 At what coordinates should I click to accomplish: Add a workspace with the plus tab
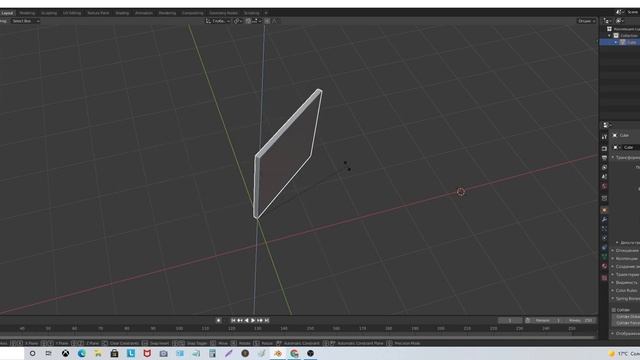coord(266,13)
